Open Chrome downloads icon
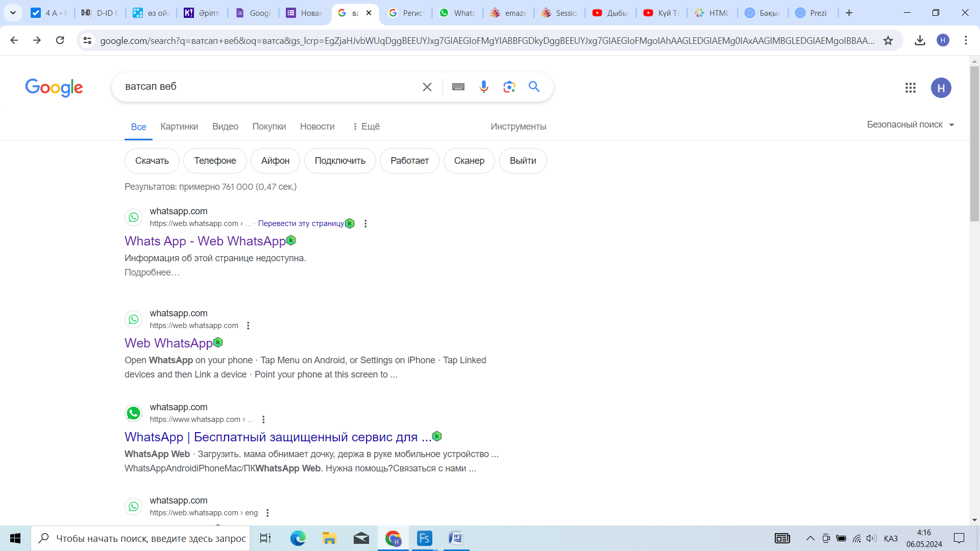The height and width of the screenshot is (551, 980). 920,40
